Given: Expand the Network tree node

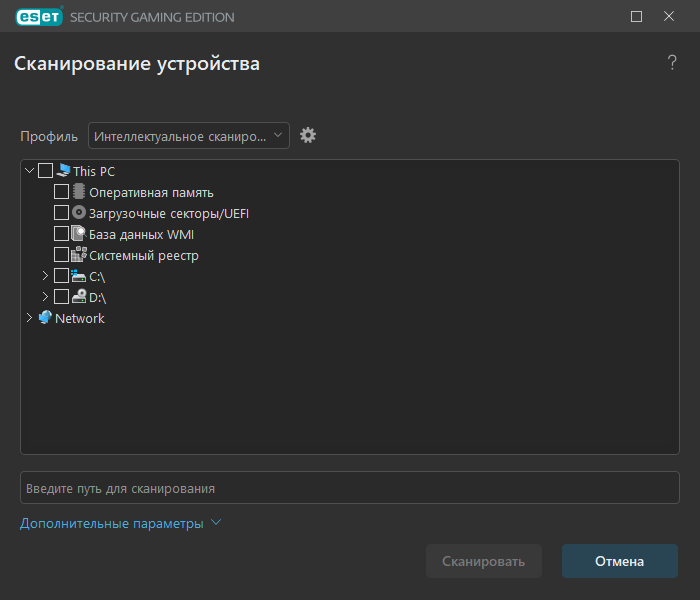Looking at the screenshot, I should tap(29, 317).
